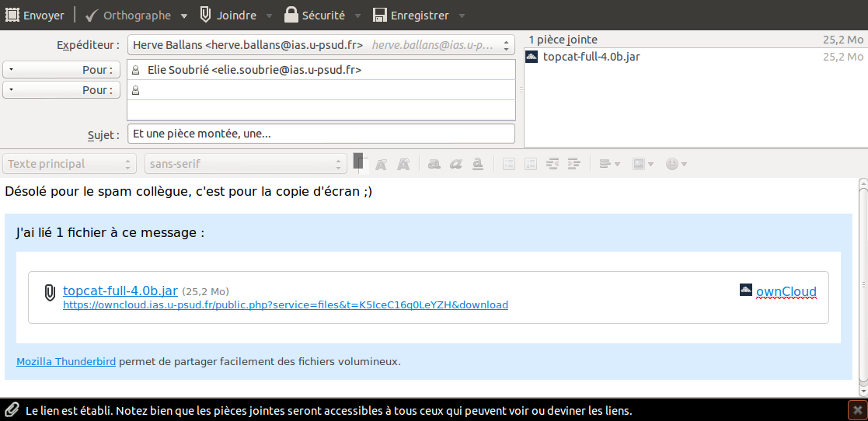Click Enregistrer to save the draft
868x421 pixels.
[410, 16]
